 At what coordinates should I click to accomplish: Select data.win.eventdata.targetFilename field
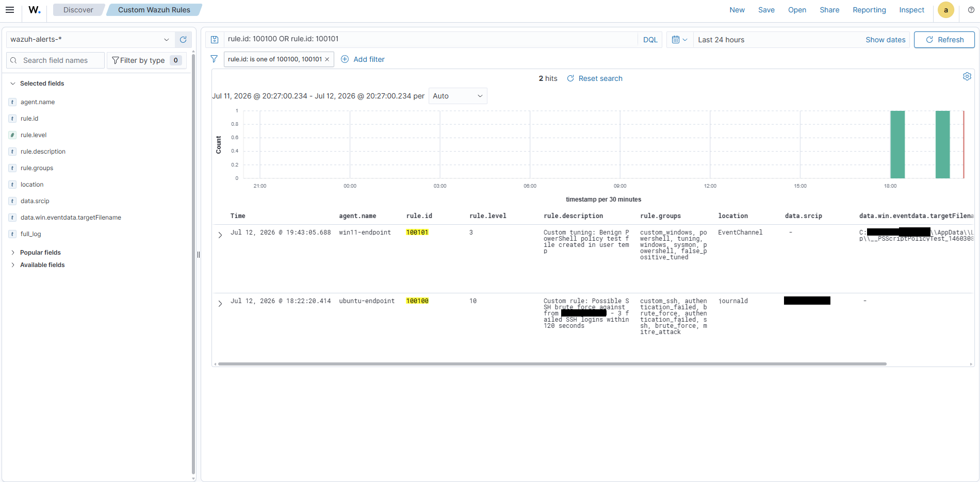(x=71, y=218)
